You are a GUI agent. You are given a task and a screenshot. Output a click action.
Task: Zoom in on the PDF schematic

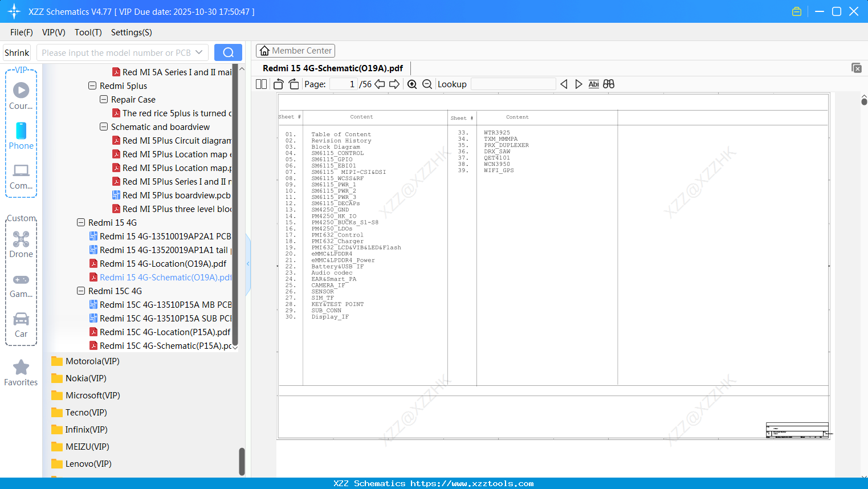(x=411, y=84)
